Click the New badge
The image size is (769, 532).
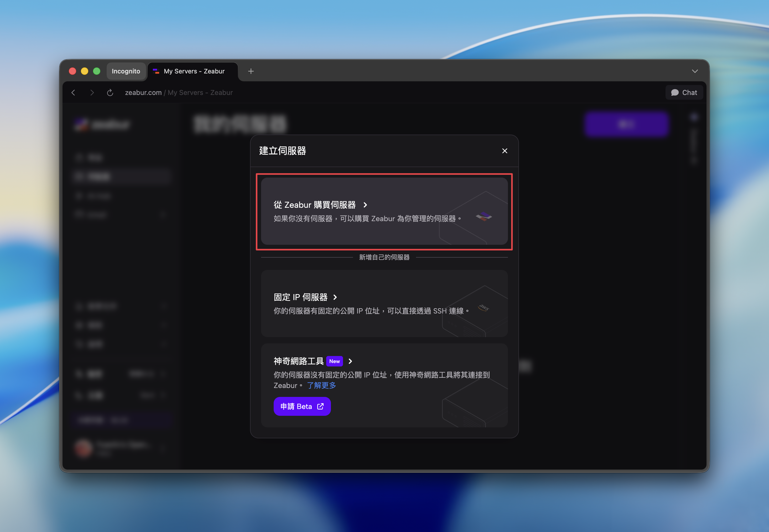click(x=334, y=361)
